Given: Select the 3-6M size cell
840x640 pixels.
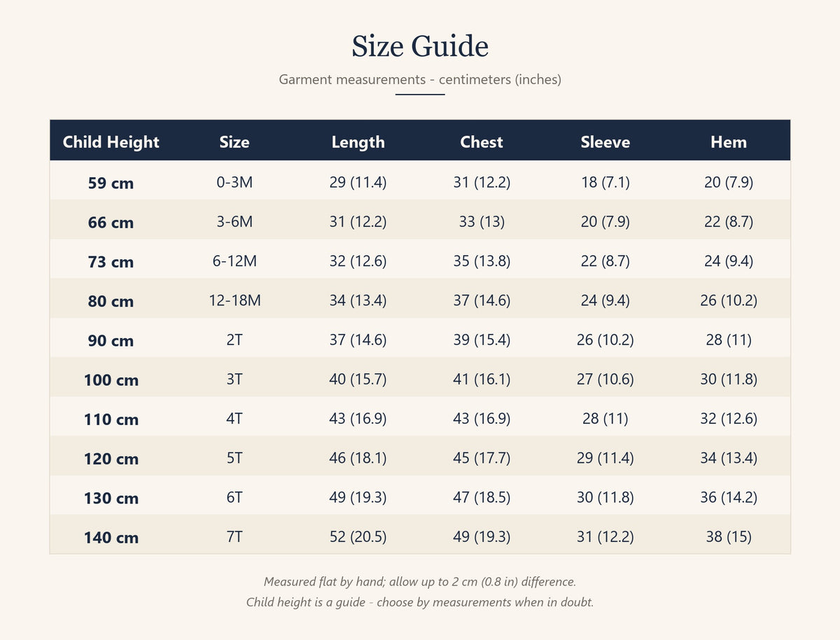Looking at the screenshot, I should coord(234,221).
